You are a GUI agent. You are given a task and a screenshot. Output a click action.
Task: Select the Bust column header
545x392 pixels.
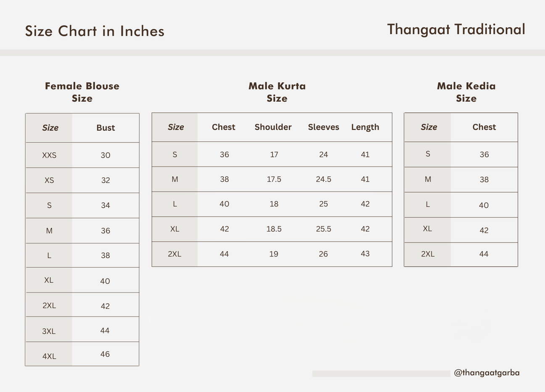click(106, 128)
